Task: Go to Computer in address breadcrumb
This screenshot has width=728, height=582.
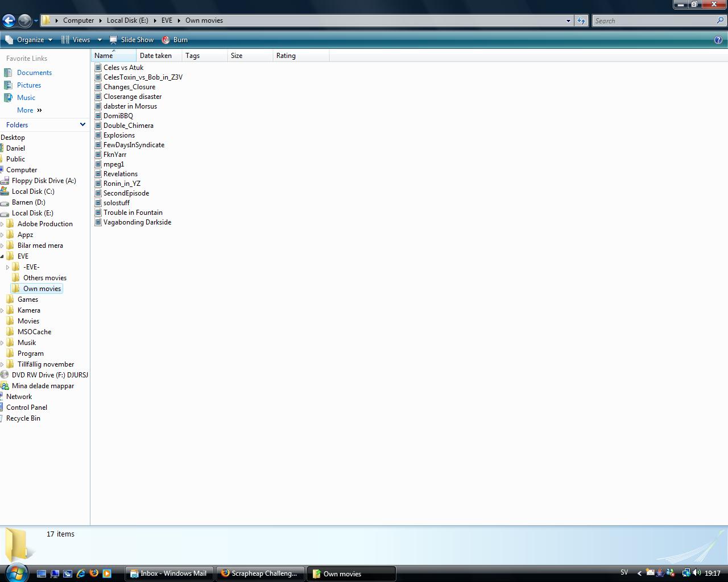Action: 78,20
